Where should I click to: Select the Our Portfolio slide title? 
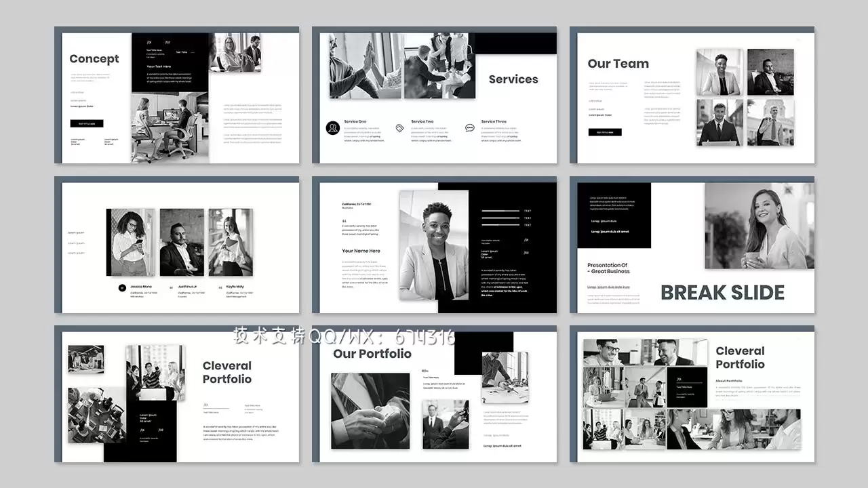372,354
